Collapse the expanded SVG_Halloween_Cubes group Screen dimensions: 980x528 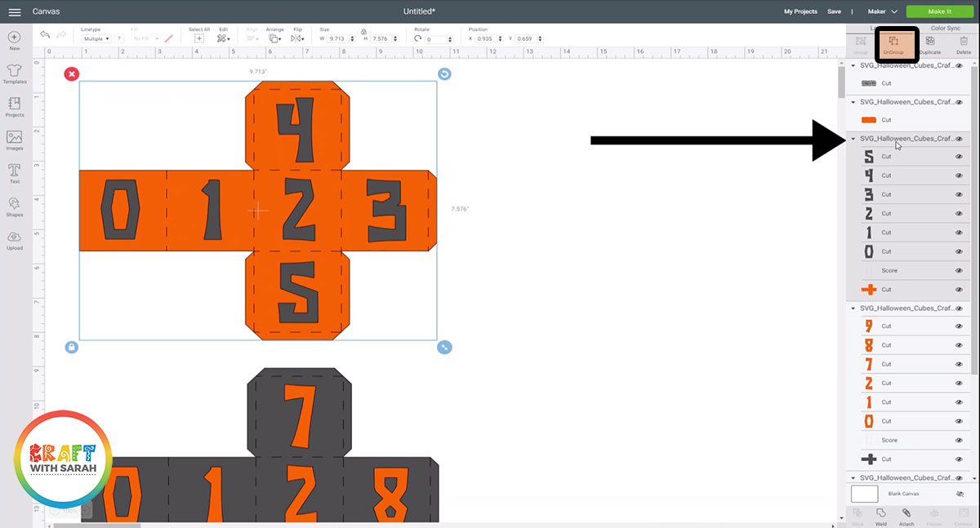coord(853,138)
